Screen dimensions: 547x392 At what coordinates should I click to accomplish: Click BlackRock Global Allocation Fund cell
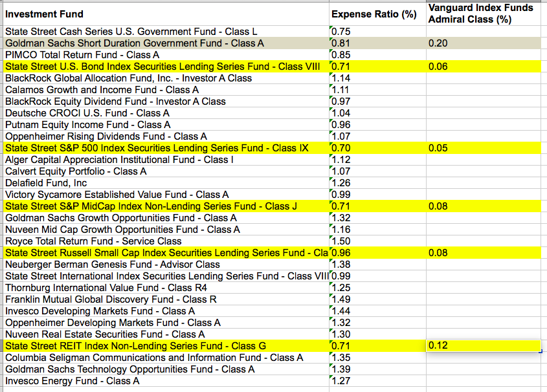[x=166, y=78]
